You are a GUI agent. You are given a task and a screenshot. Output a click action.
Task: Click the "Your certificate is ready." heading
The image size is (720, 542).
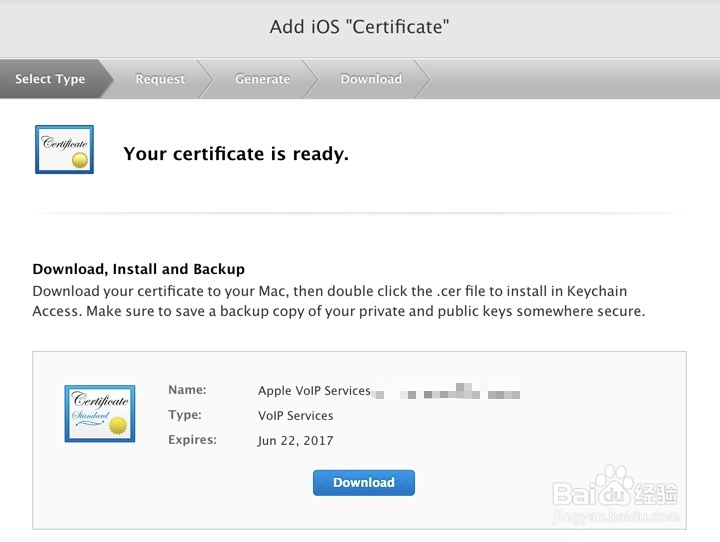236,154
